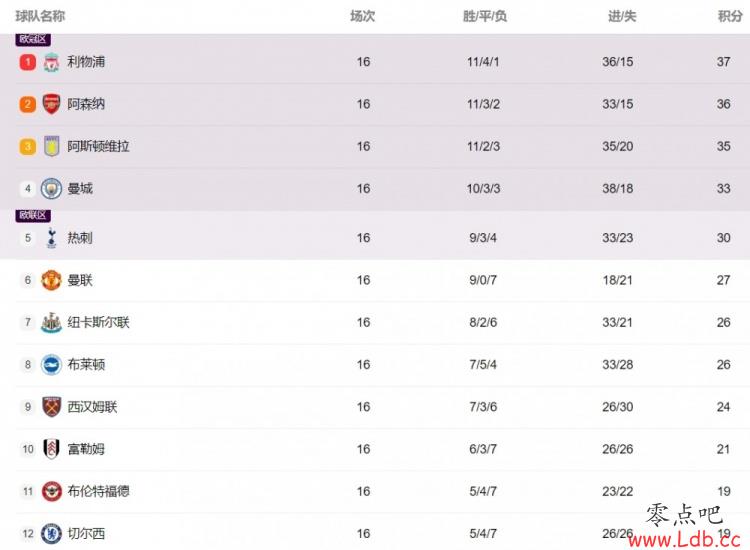Screen dimensions: 750x550
Task: Sort by the 积分 column header
Action: coord(730,16)
